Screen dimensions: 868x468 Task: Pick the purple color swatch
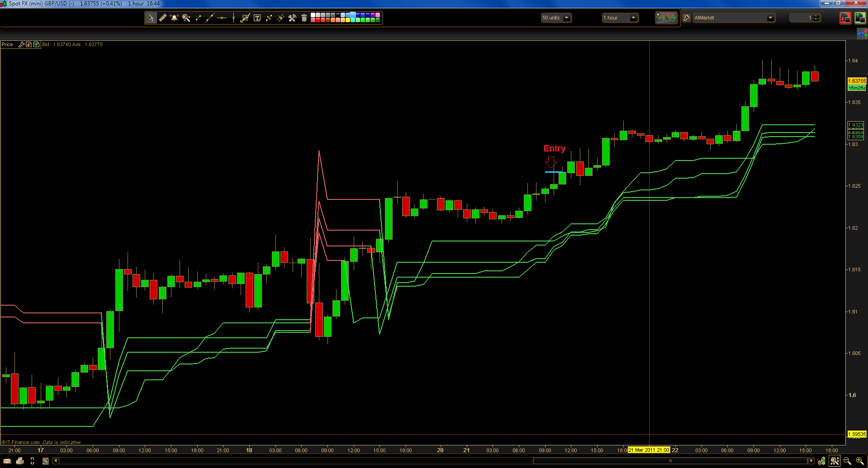click(x=373, y=15)
